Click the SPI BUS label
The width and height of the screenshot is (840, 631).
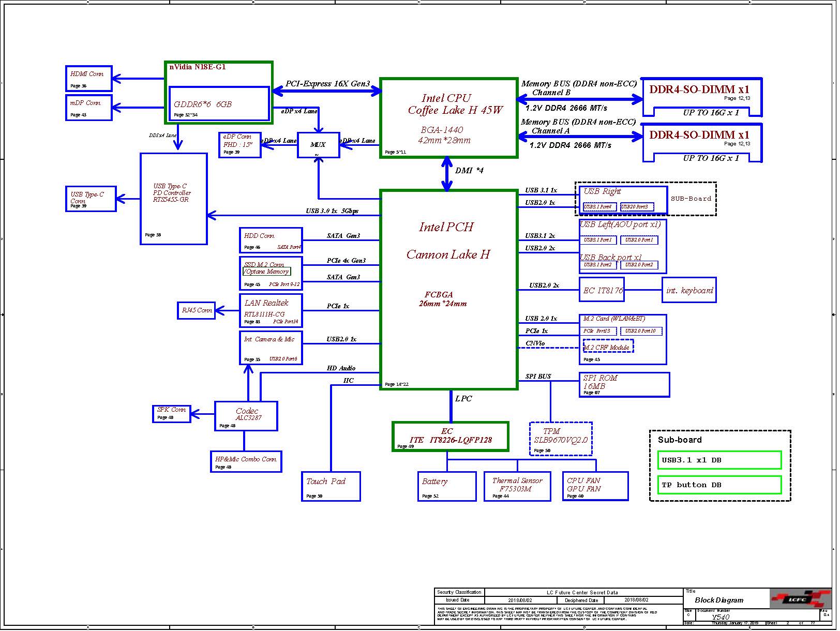click(x=538, y=377)
